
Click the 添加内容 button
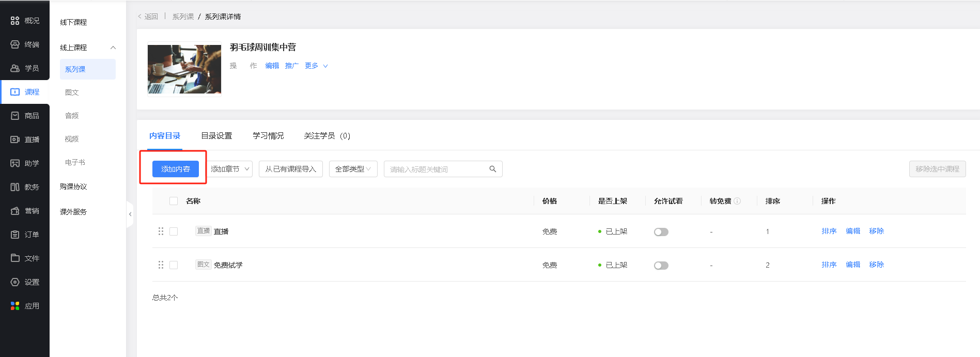click(x=176, y=169)
